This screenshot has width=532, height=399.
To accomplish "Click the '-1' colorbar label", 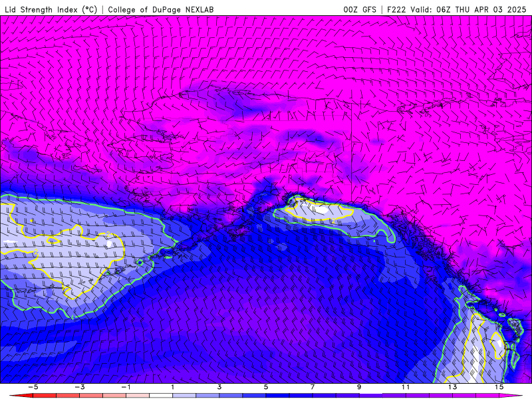I will (126, 387).
